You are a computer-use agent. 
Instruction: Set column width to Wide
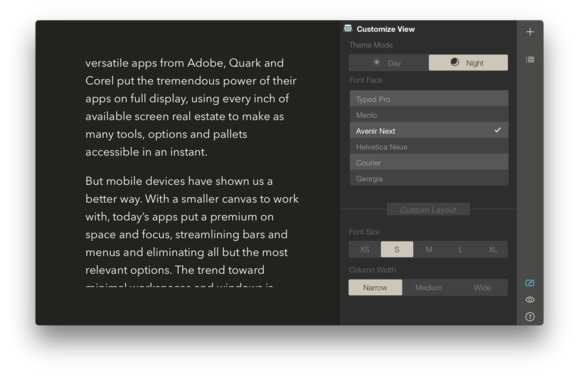coord(482,287)
